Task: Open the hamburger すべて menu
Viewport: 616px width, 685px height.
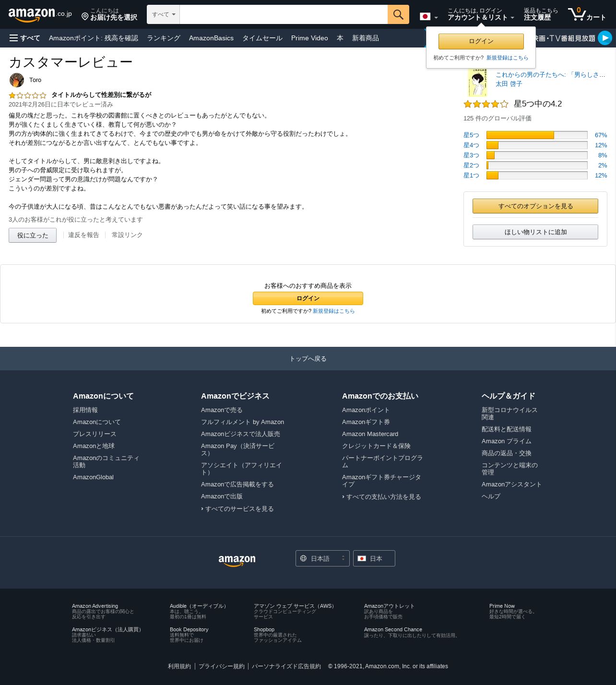Action: click(x=24, y=38)
